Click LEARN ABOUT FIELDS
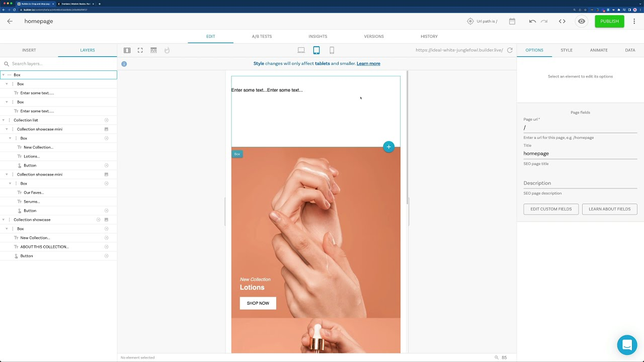This screenshot has width=644, height=362. (609, 209)
